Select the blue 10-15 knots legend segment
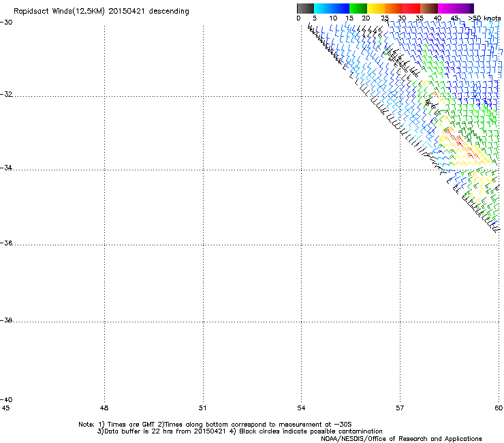 (341, 8)
